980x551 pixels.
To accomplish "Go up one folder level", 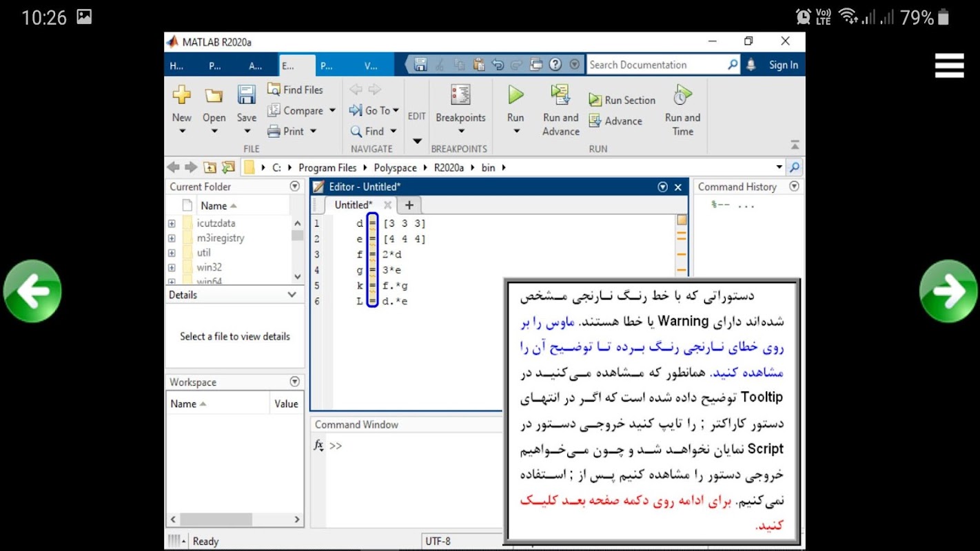I will pos(210,167).
